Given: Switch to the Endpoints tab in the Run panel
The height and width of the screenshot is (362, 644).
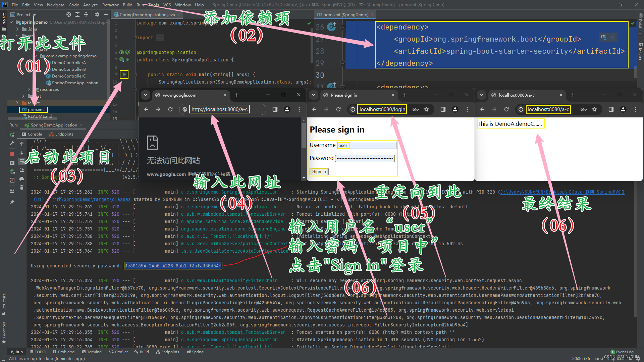Looking at the screenshot, I should coord(61,134).
